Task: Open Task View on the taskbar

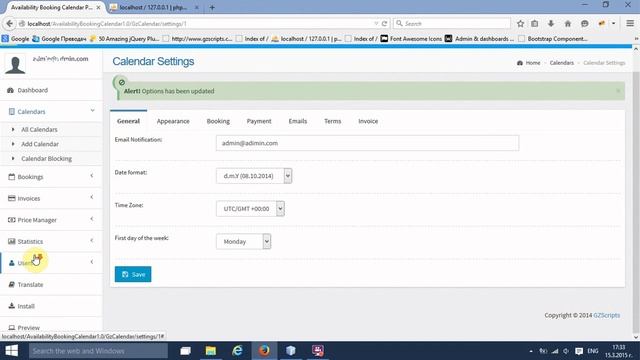Action: pos(185,351)
